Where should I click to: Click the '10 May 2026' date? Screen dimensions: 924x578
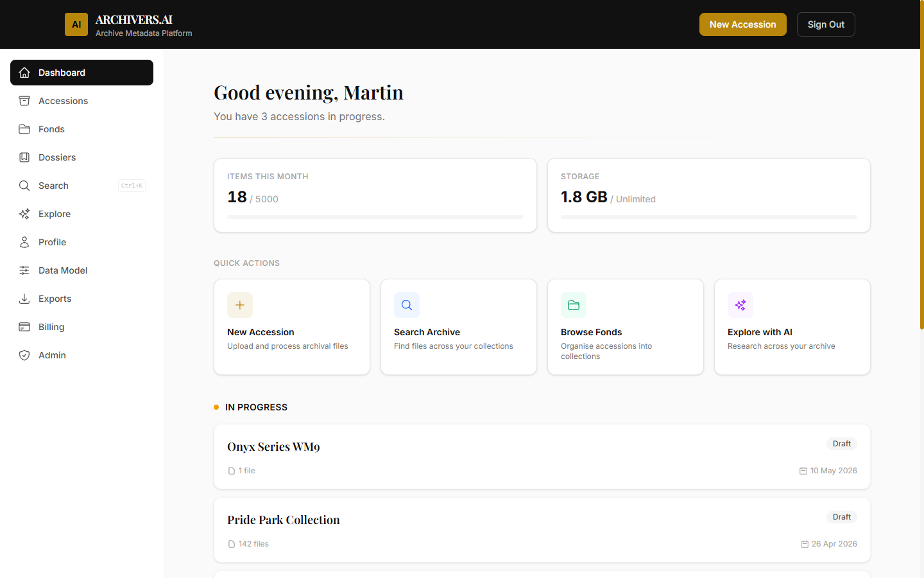pos(834,471)
